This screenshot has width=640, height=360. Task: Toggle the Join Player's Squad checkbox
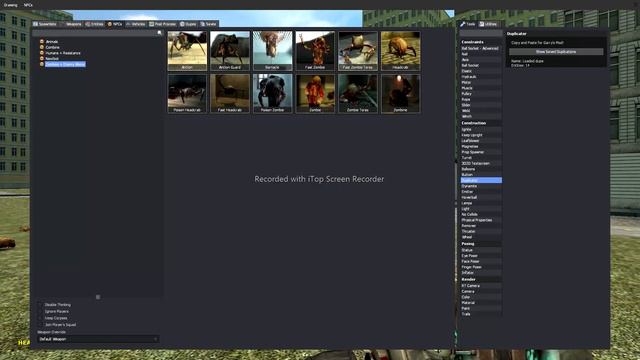[40, 325]
